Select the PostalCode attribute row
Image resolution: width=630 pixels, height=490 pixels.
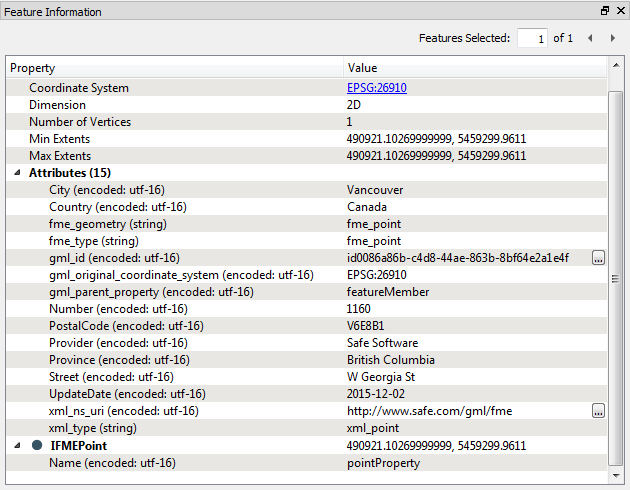[306, 326]
